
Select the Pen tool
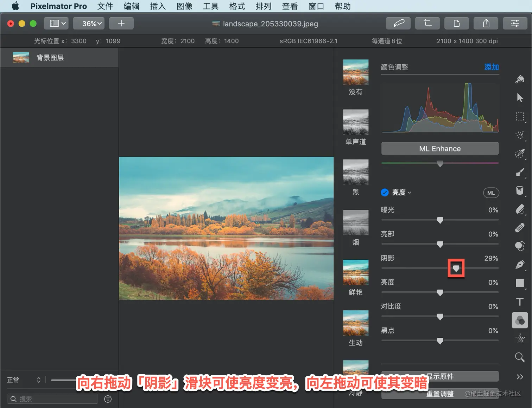click(x=520, y=265)
